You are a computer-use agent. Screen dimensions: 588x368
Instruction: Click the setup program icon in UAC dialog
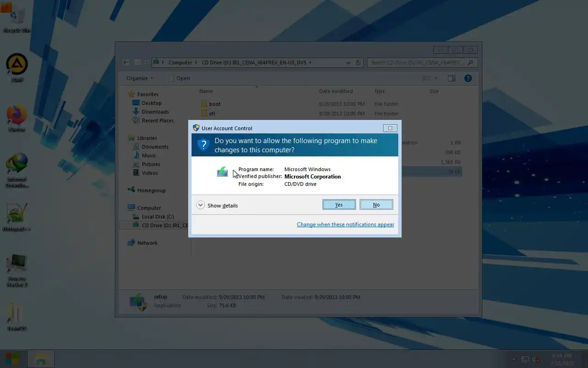(x=222, y=172)
